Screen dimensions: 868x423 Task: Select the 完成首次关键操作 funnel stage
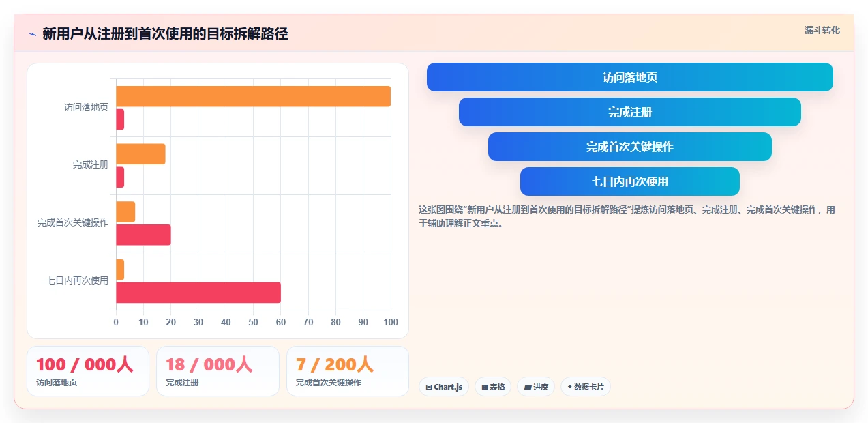(x=629, y=147)
